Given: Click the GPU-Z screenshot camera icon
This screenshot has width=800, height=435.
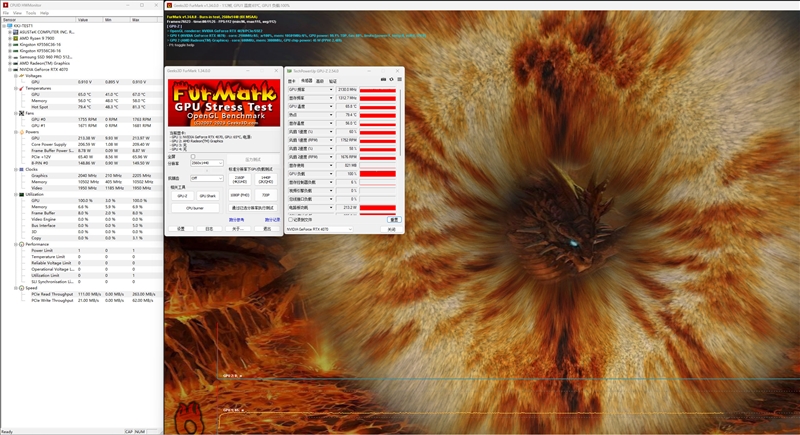Looking at the screenshot, I should (383, 80).
